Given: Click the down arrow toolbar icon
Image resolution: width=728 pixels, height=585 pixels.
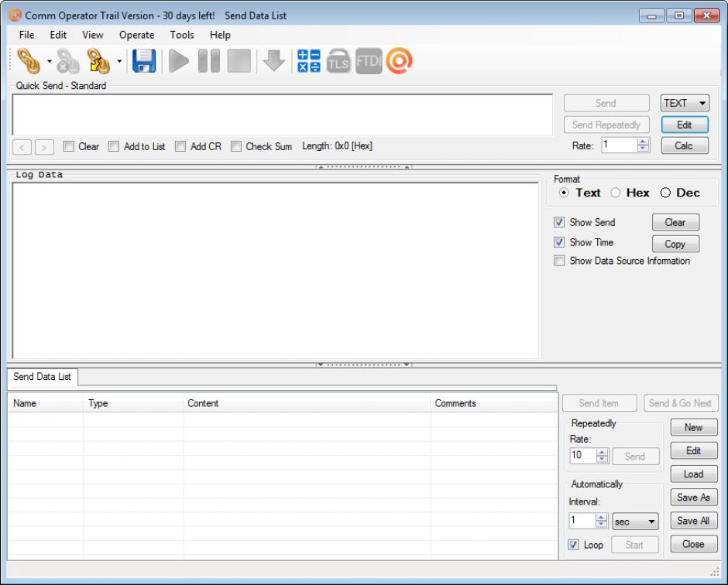Looking at the screenshot, I should (x=274, y=61).
